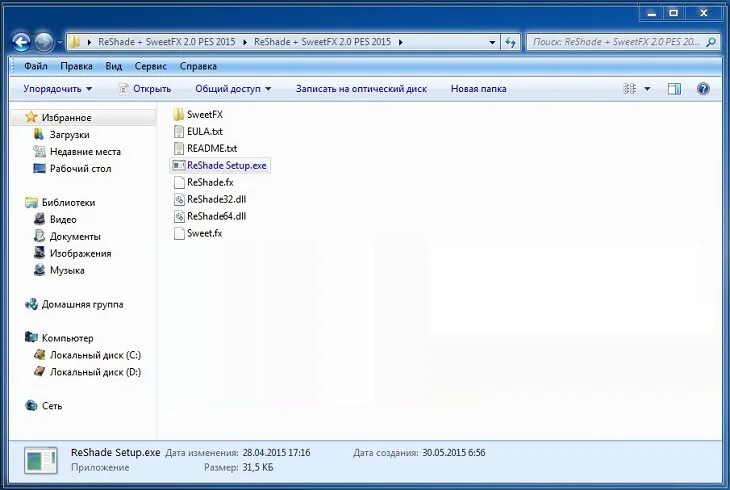730x490 pixels.
Task: Create a folder with Новая папка
Action: (479, 88)
